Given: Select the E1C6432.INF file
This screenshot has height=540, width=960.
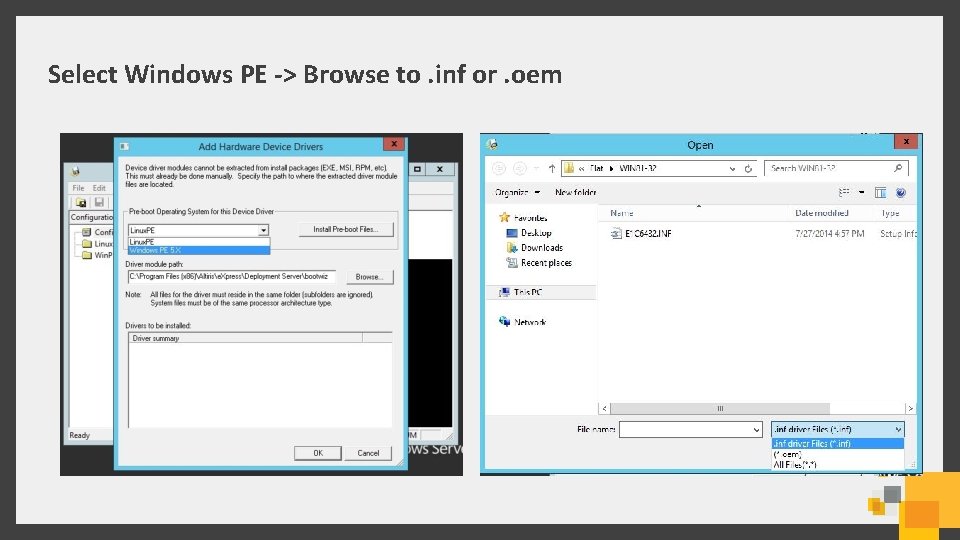Looking at the screenshot, I should 648,233.
